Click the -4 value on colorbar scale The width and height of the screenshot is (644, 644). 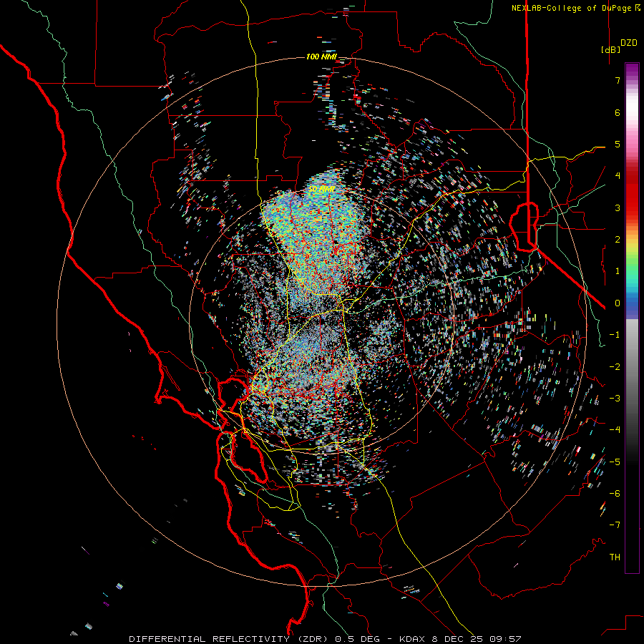(x=615, y=430)
